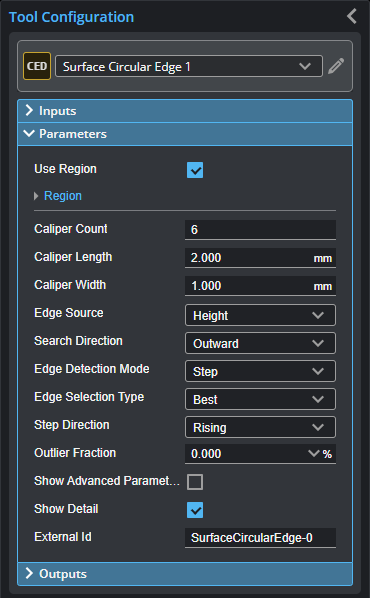Open the Step Direction dropdown
Viewport: 370px width, 598px height.
pyautogui.click(x=261, y=427)
